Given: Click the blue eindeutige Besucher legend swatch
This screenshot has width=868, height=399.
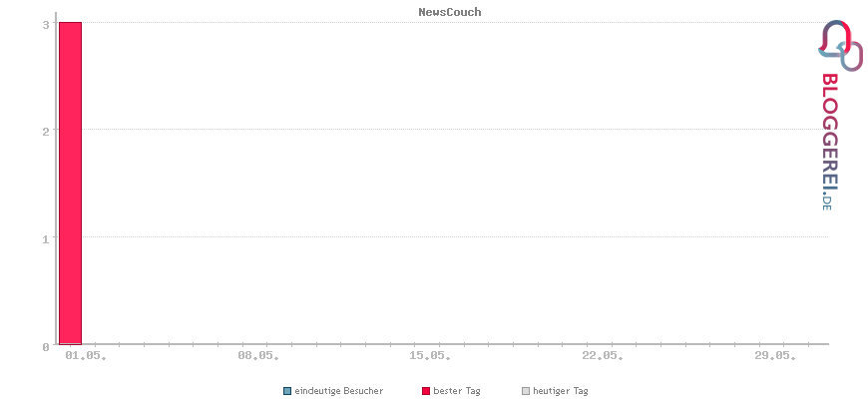Looking at the screenshot, I should (286, 391).
